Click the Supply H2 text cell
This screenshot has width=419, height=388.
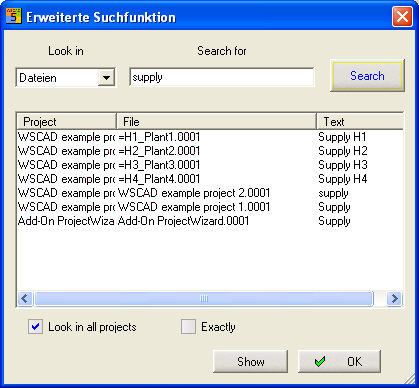(x=343, y=151)
